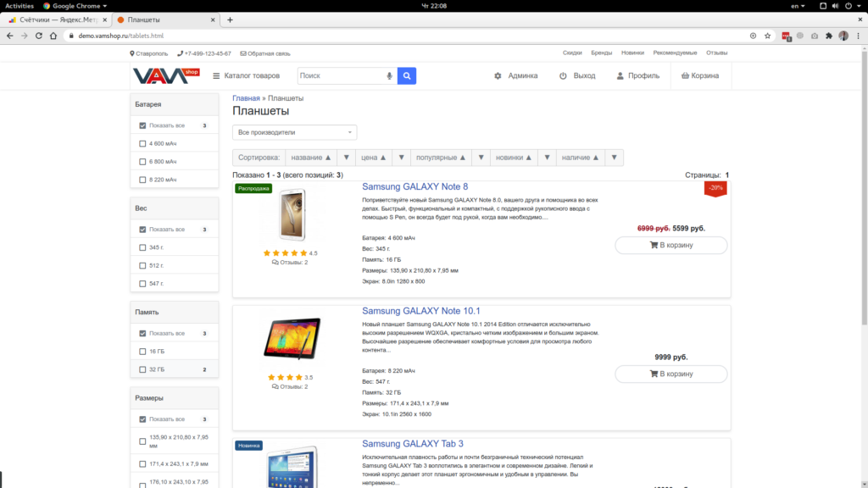The image size is (868, 488).
Task: Check the 6 800 мАч battery filter
Action: click(x=142, y=162)
